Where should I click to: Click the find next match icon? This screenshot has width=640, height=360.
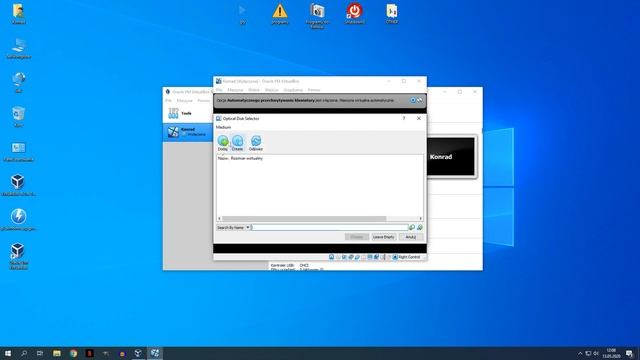(x=412, y=227)
